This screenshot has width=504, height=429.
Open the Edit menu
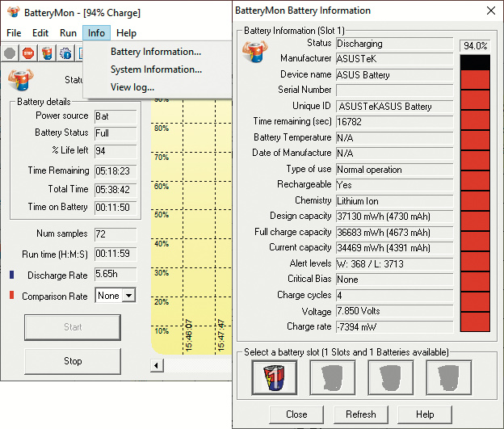coord(40,33)
